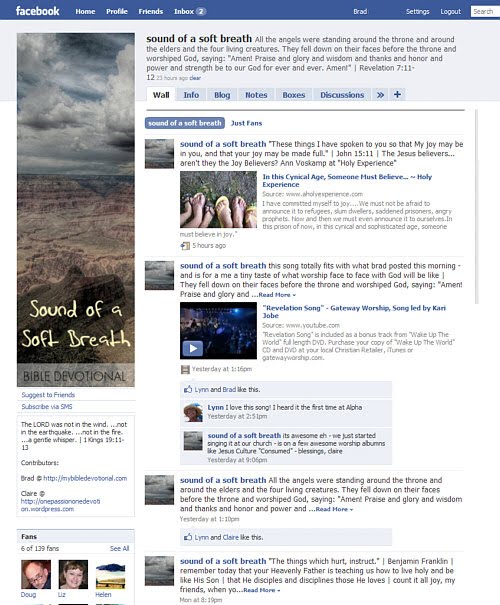Open Lynn's name in the like line
500x605 pixels.
tap(201, 390)
